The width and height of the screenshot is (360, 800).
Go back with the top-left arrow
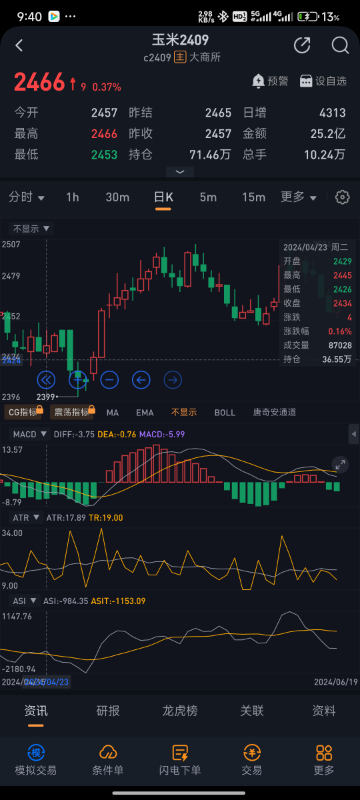point(19,45)
